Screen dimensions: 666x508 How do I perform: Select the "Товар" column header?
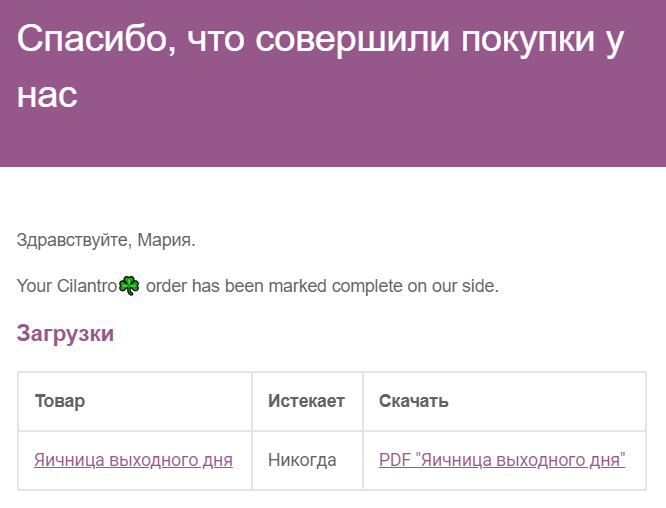[60, 401]
